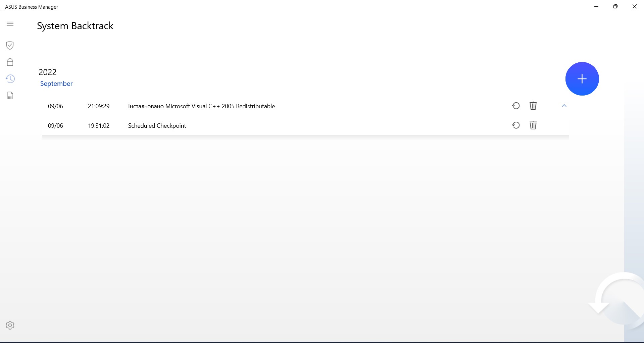Collapse the September list with the chevron

click(x=564, y=106)
